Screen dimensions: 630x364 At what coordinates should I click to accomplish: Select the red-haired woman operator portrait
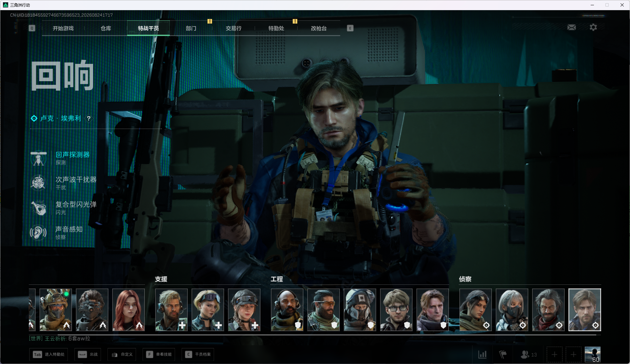(128, 310)
